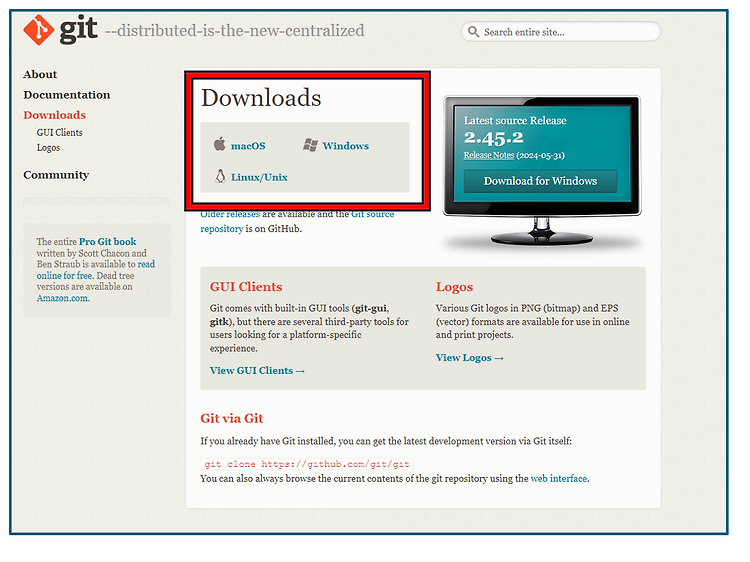750x562 pixels.
Task: Open the web interface link
Action: [x=559, y=478]
